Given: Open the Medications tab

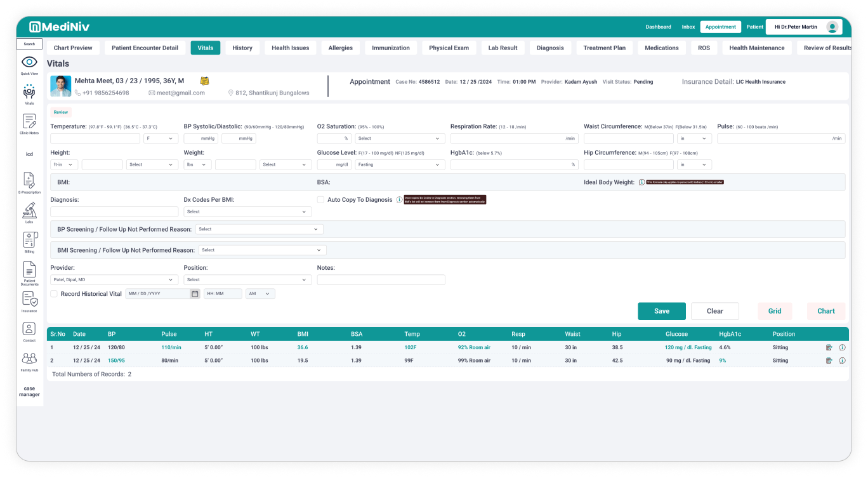Looking at the screenshot, I should (661, 48).
